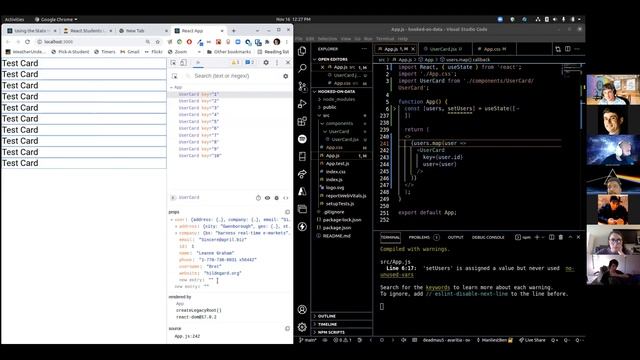The height and width of the screenshot is (360, 640).
Task: Open Other bookmarks folder
Action: [x=229, y=52]
